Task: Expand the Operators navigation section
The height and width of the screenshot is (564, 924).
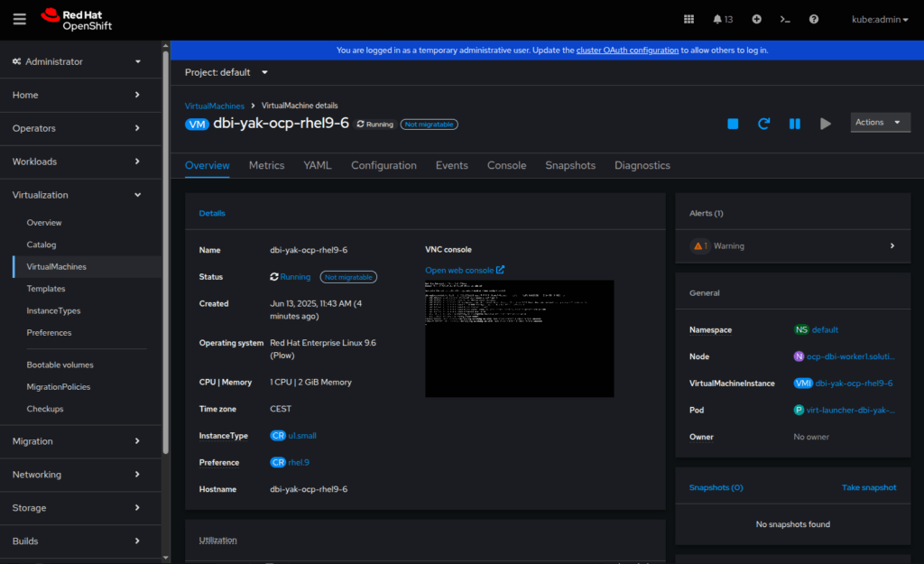Action: [x=80, y=128]
